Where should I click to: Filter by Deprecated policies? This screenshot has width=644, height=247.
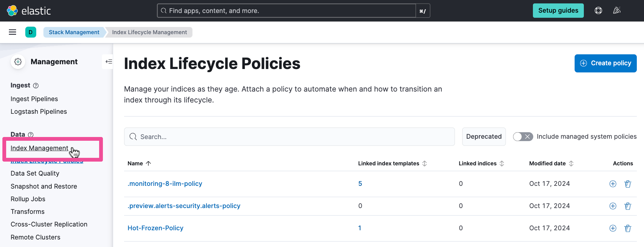pos(484,137)
